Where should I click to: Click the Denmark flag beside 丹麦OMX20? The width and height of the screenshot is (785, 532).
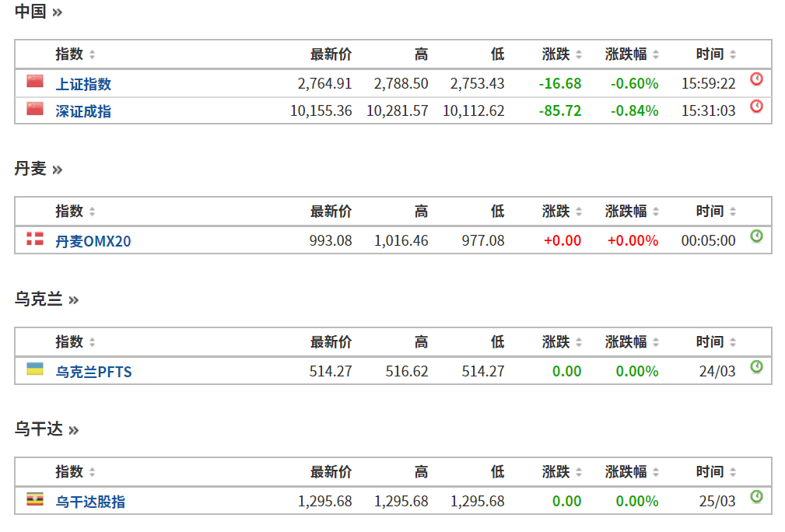tap(35, 239)
